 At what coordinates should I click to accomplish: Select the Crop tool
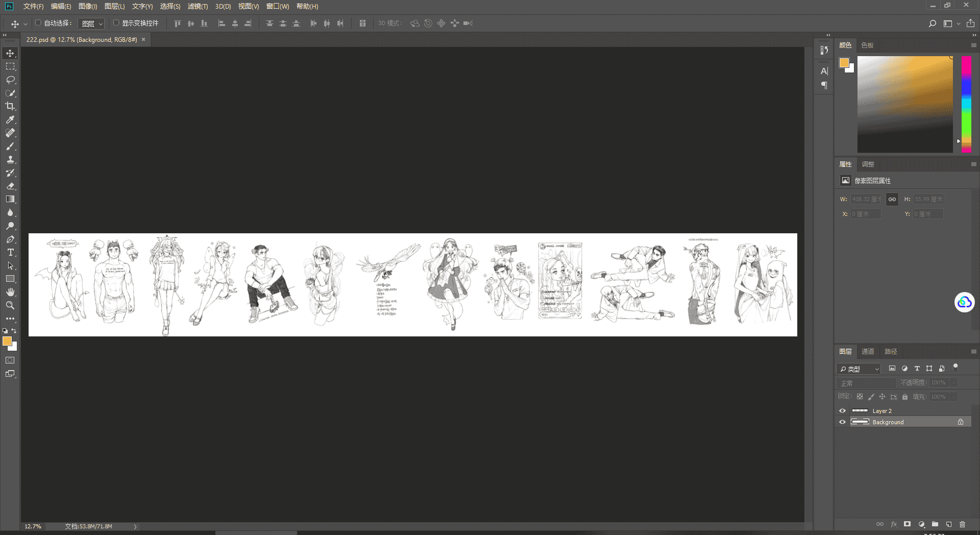click(10, 106)
